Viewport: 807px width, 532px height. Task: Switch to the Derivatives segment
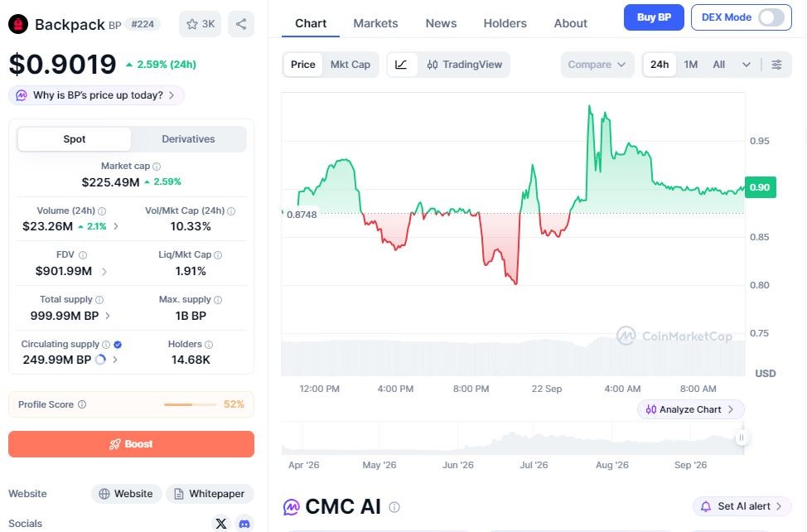pos(188,139)
